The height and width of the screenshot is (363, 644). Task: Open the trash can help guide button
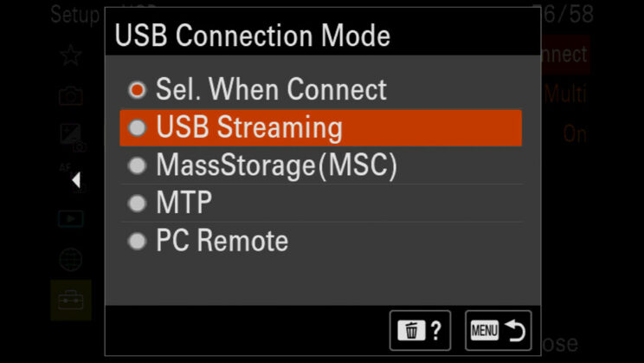click(x=420, y=331)
